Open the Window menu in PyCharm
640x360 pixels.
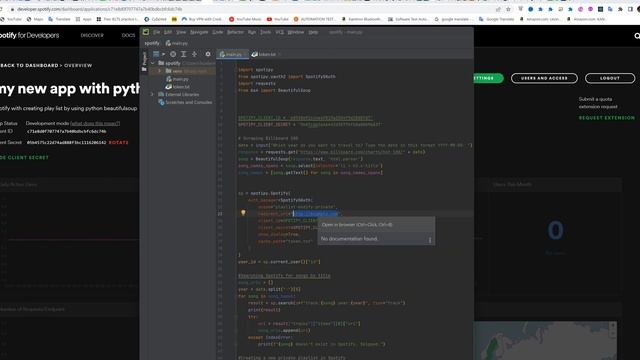[x=296, y=32]
